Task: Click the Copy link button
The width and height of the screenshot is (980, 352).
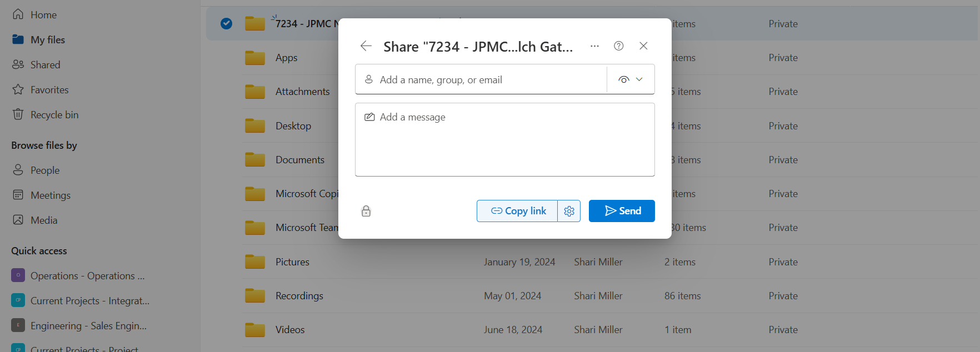Action: (518, 211)
